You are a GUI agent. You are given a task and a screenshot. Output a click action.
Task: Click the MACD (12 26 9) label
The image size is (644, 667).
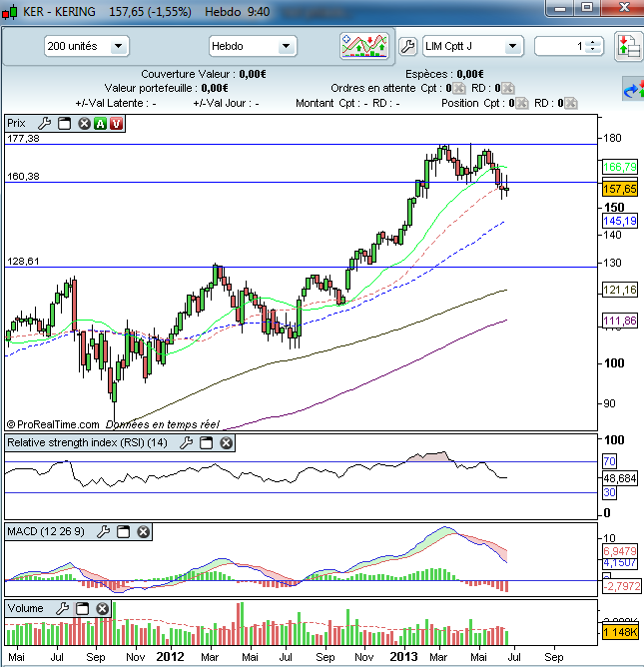pos(46,532)
